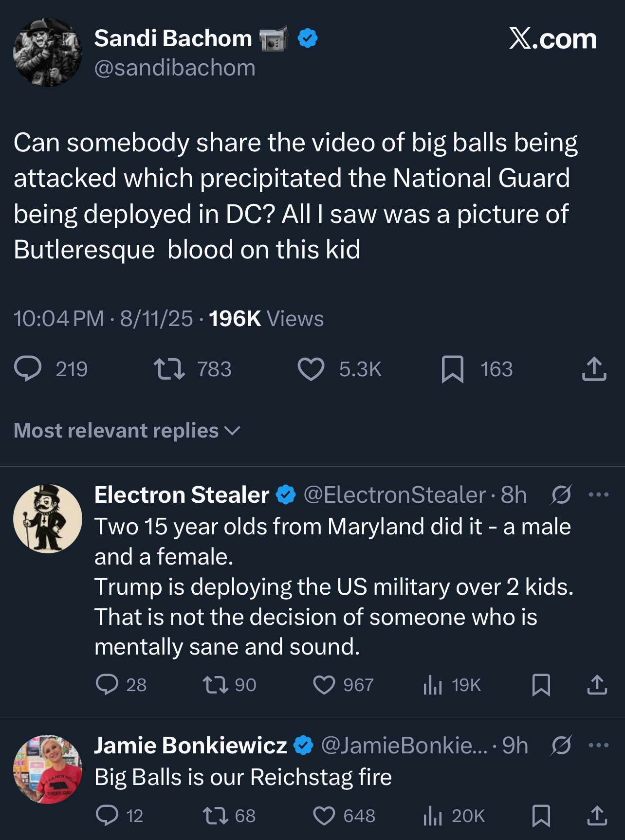Like Electron Stealer's reply
The image size is (625, 840).
click(324, 685)
